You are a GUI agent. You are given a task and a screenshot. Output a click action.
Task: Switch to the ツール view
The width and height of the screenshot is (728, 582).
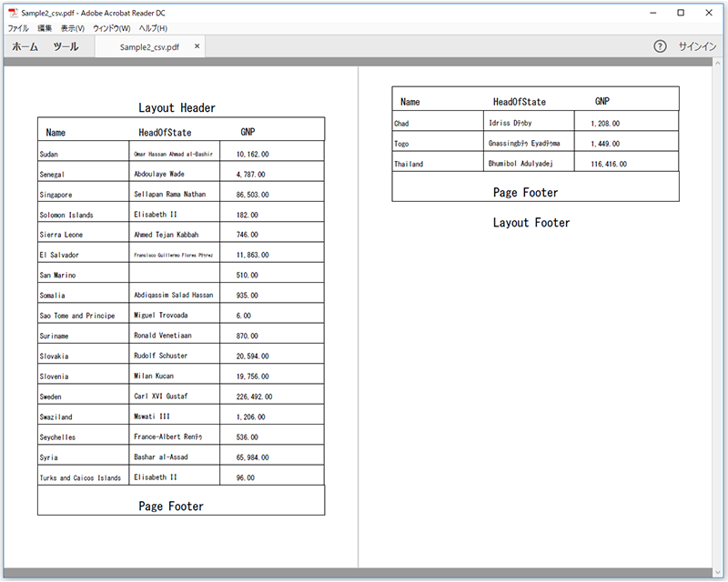pos(66,46)
